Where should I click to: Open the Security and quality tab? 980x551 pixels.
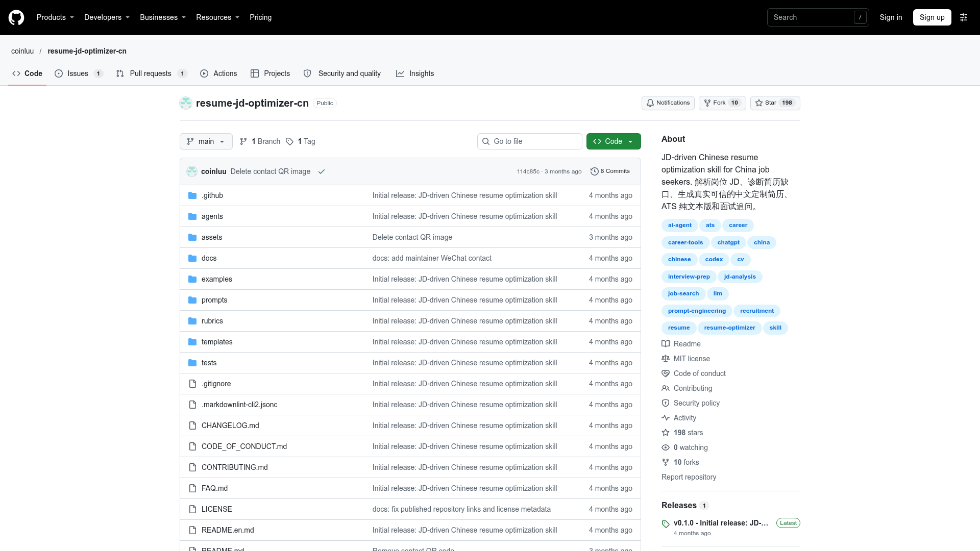coord(342,73)
